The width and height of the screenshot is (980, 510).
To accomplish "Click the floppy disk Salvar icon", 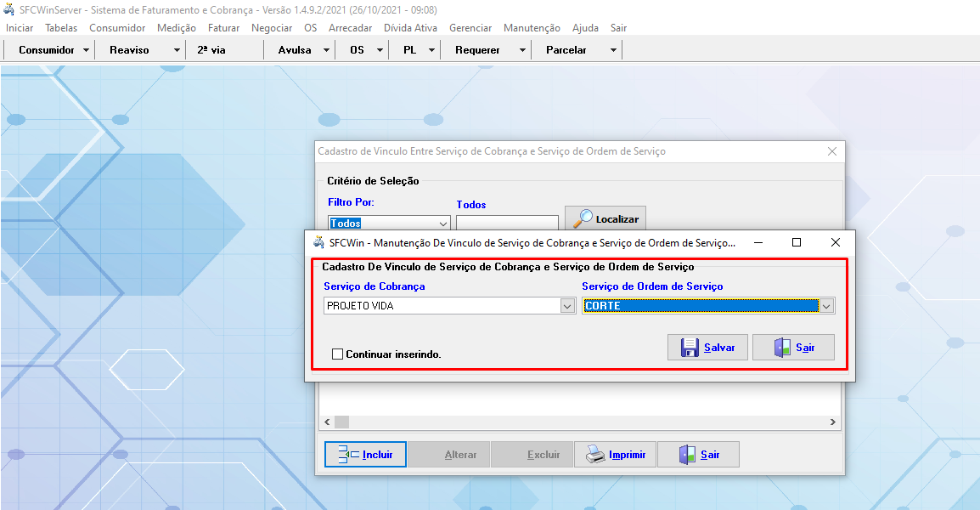I will [x=689, y=348].
